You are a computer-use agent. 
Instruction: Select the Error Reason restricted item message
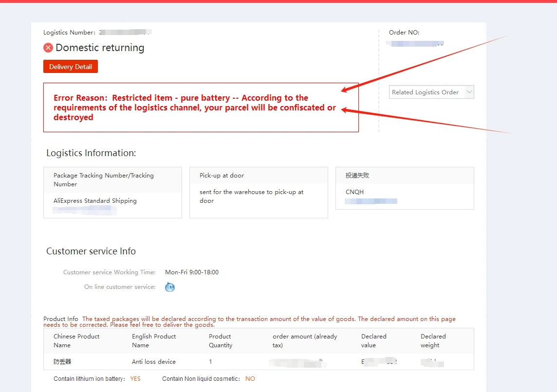194,107
